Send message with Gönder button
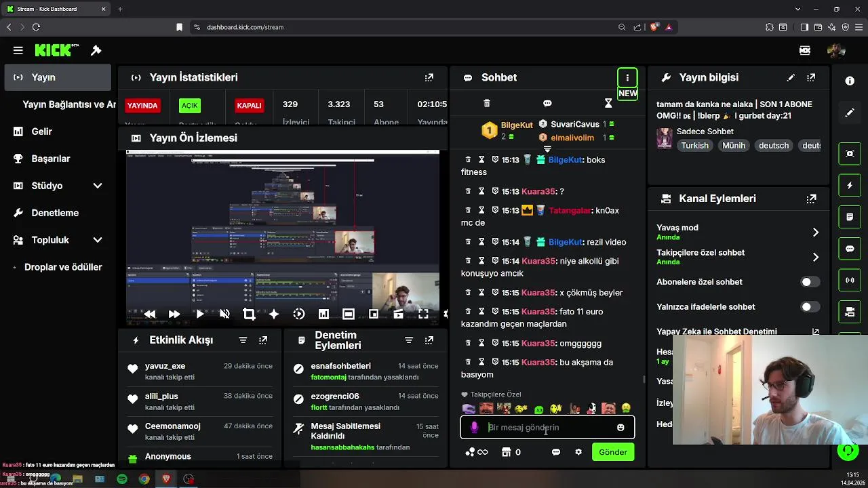The height and width of the screenshot is (488, 868). (613, 452)
